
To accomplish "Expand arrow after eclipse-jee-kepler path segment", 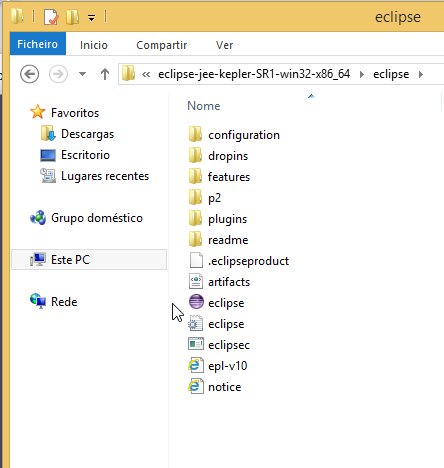I will click(362, 74).
